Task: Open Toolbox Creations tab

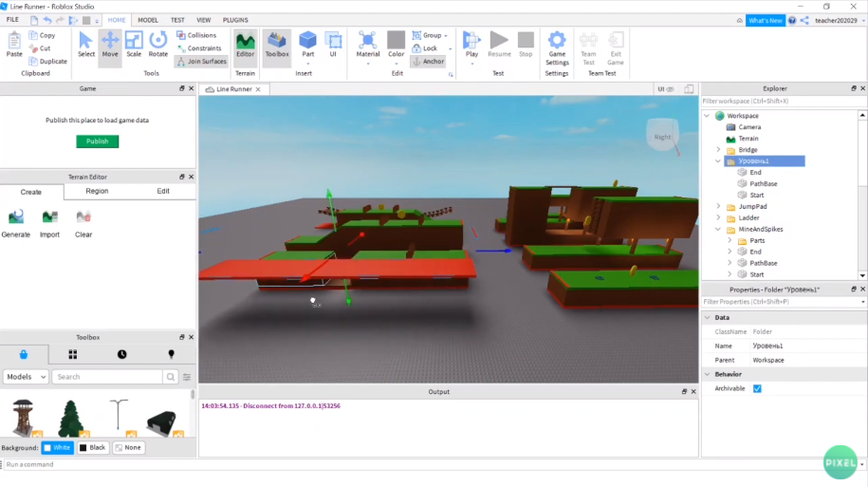Action: pyautogui.click(x=171, y=355)
